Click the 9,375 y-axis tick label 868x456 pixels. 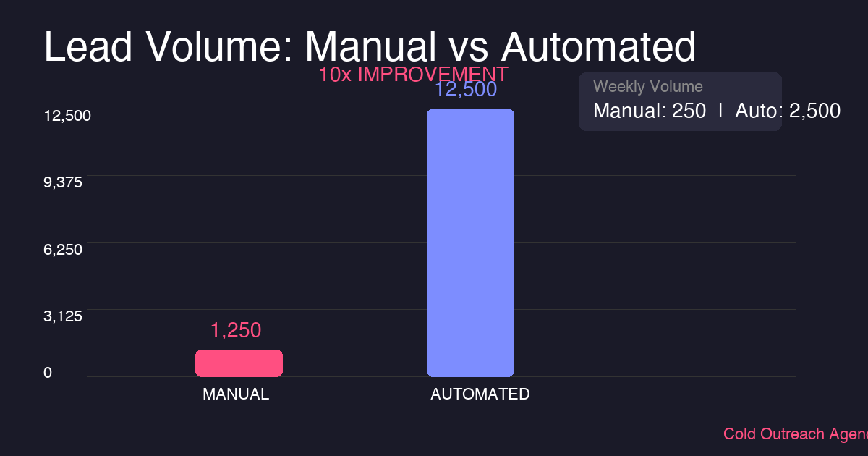pos(64,182)
